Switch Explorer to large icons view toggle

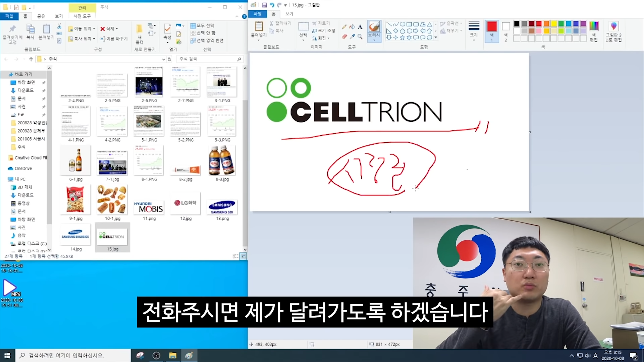pos(243,256)
